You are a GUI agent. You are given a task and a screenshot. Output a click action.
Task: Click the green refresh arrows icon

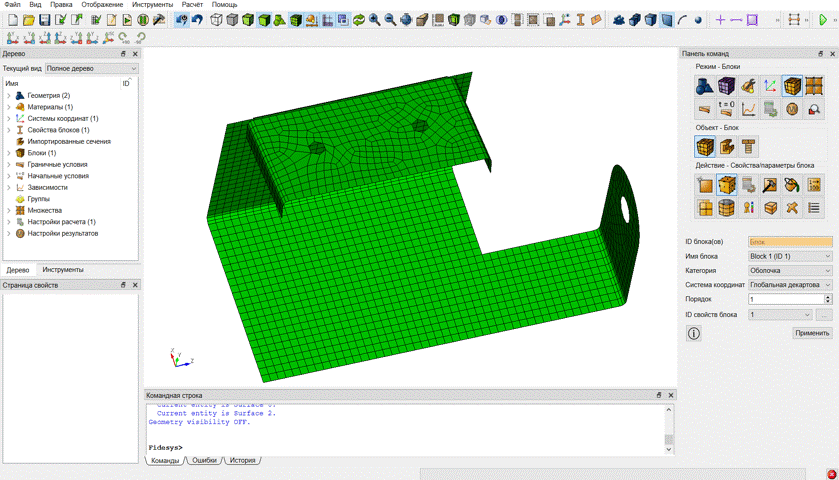coord(359,20)
